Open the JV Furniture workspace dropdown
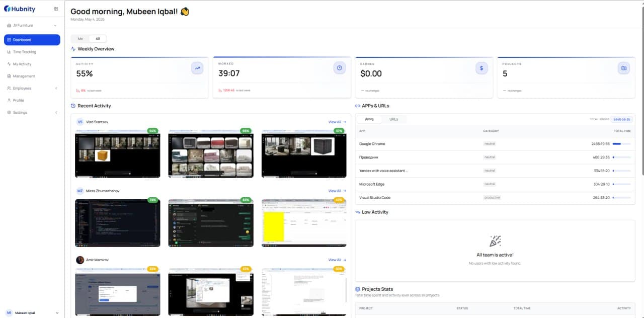The width and height of the screenshot is (644, 318). (x=32, y=25)
